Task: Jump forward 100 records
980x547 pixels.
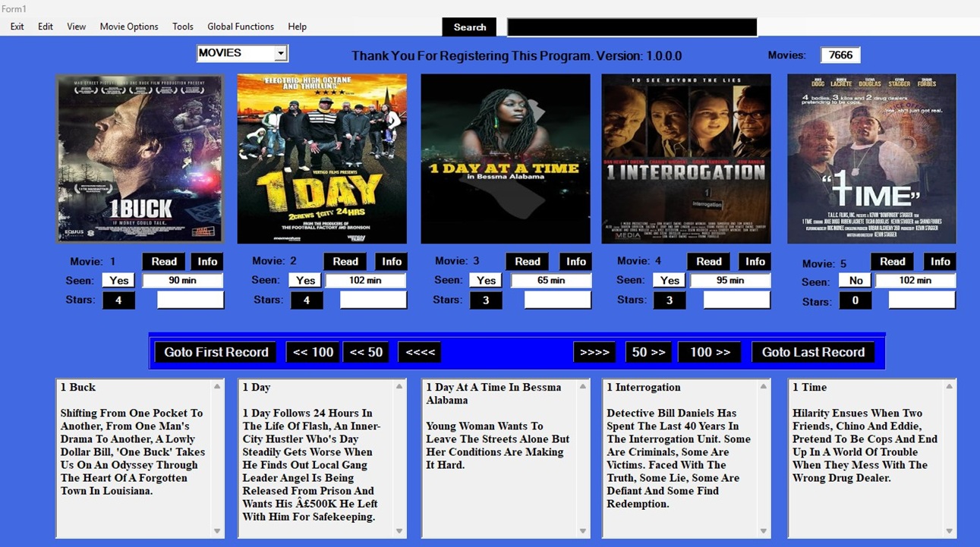Action: pos(710,352)
